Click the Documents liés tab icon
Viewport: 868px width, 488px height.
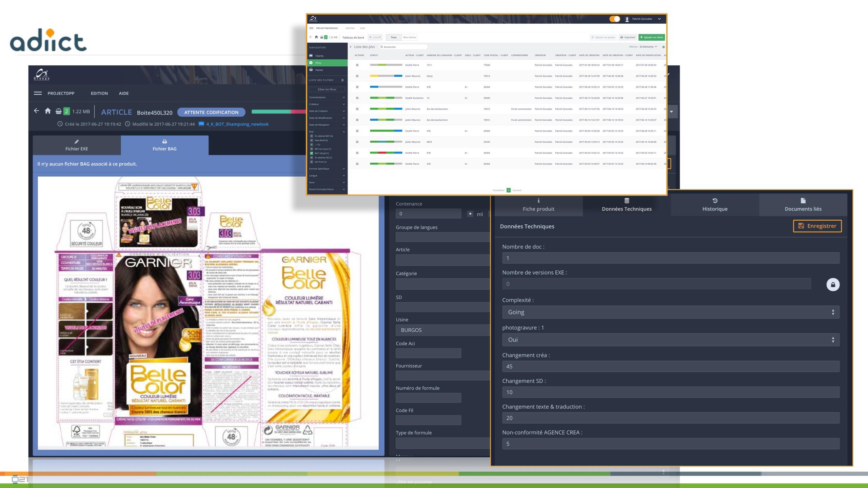coord(803,200)
